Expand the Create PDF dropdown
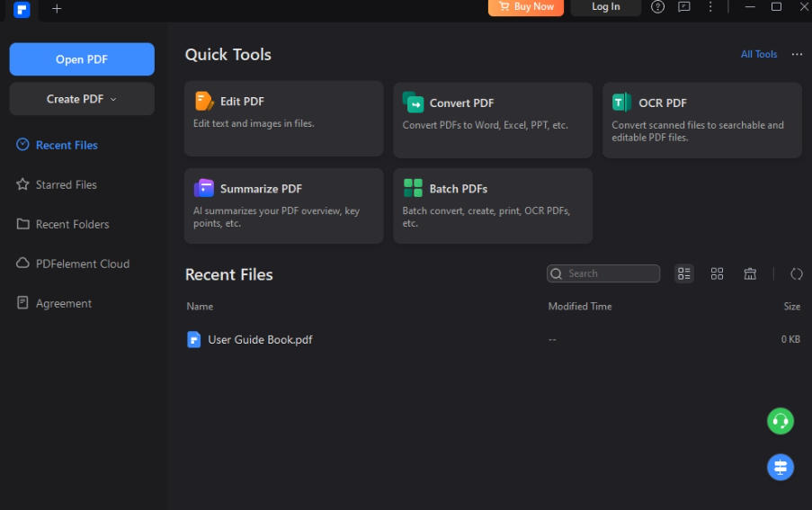Screen dimensions: 812x510 click(x=82, y=99)
